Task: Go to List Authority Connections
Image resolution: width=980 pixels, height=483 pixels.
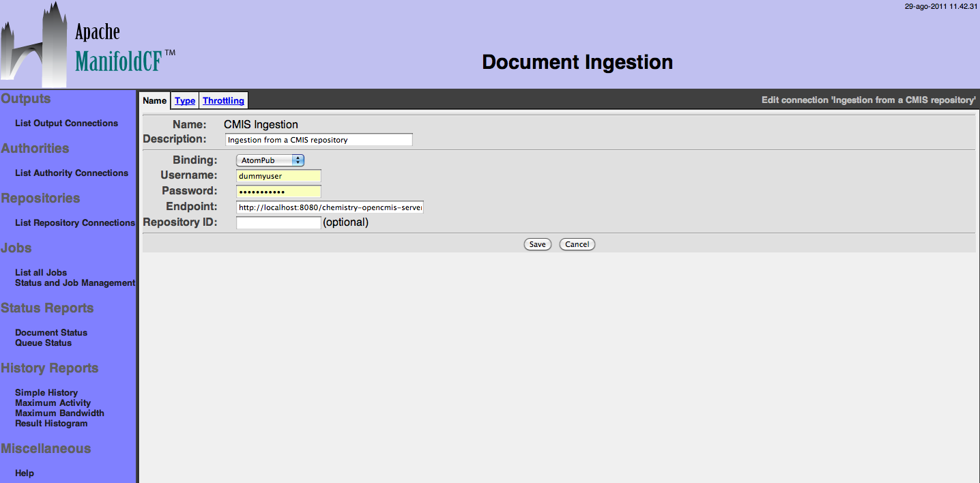Action: pos(72,173)
